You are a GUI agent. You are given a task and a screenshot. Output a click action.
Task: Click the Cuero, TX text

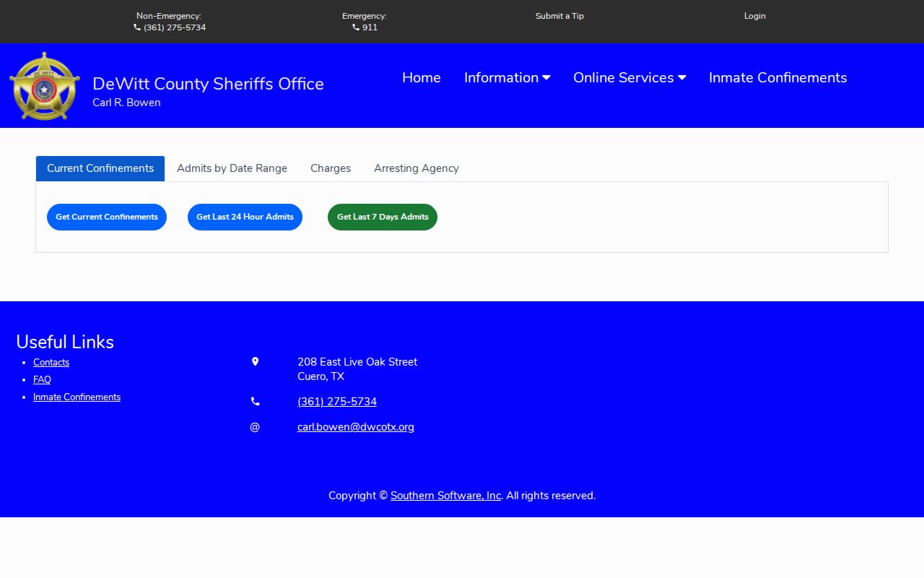321,376
